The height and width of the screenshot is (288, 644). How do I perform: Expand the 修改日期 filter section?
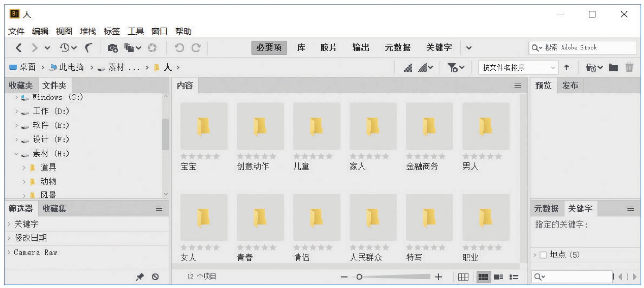point(9,238)
